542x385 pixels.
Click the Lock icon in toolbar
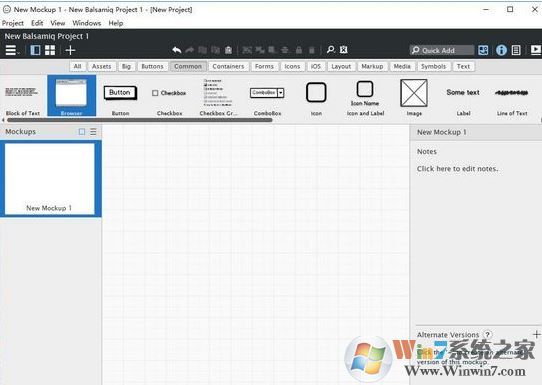coord(299,50)
